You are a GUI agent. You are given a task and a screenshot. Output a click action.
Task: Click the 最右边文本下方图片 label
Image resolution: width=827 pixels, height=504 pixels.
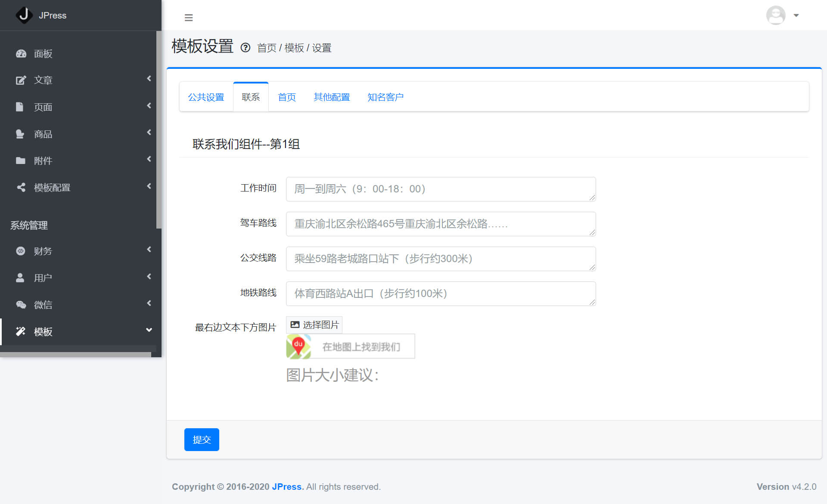[x=236, y=328]
